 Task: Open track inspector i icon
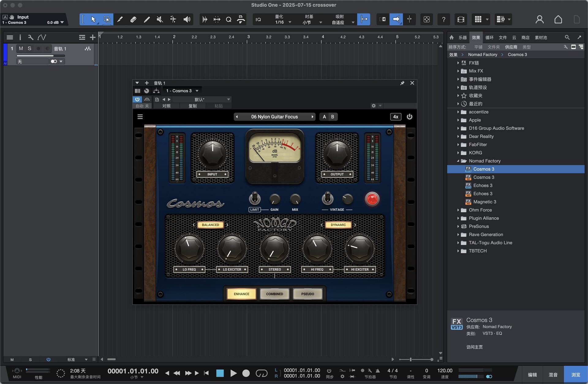[20, 37]
